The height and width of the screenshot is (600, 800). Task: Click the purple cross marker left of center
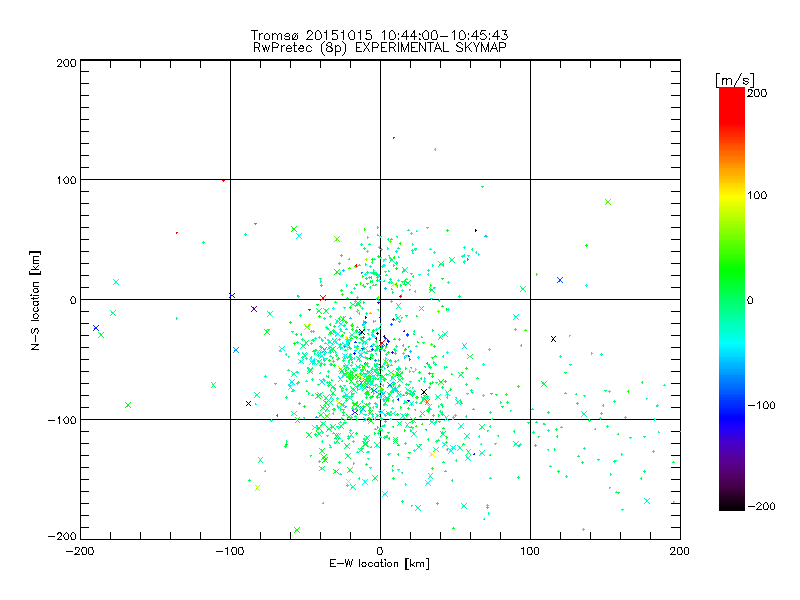[254, 309]
